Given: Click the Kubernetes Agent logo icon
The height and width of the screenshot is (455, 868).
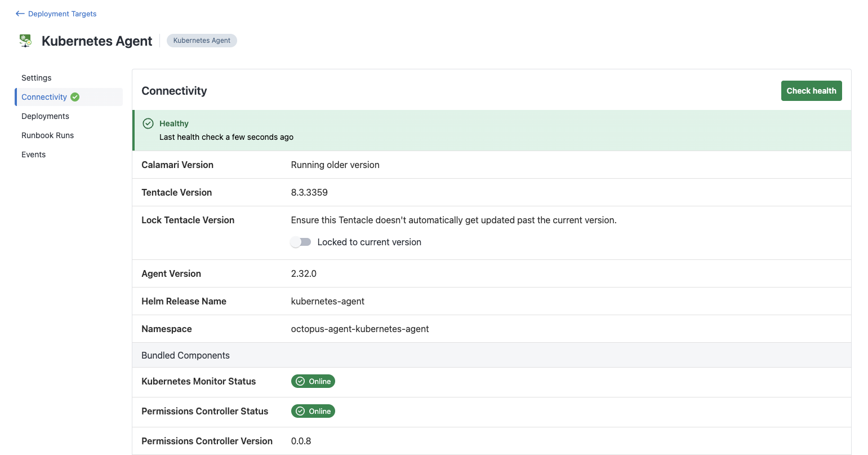Looking at the screenshot, I should pyautogui.click(x=25, y=40).
